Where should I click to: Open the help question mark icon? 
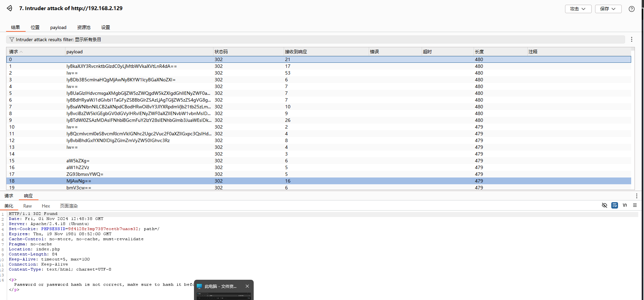pos(632,9)
